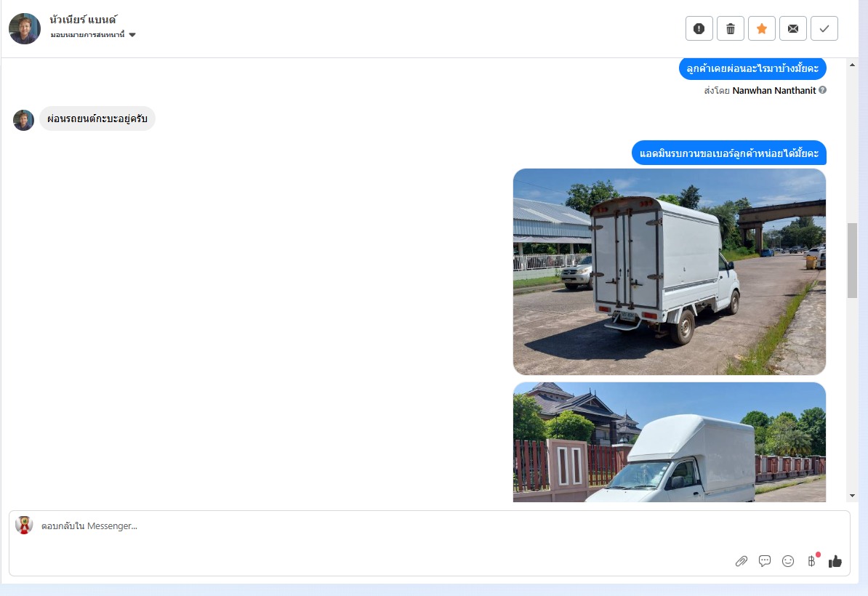Open the white box truck rear photo

(x=670, y=272)
